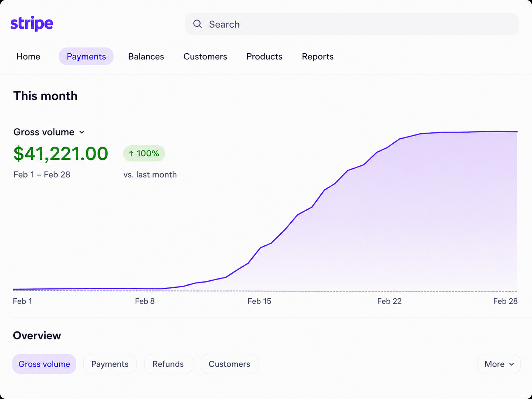Click the $41,221.00 total amount
Viewport: 532px width, 399px height.
point(61,154)
